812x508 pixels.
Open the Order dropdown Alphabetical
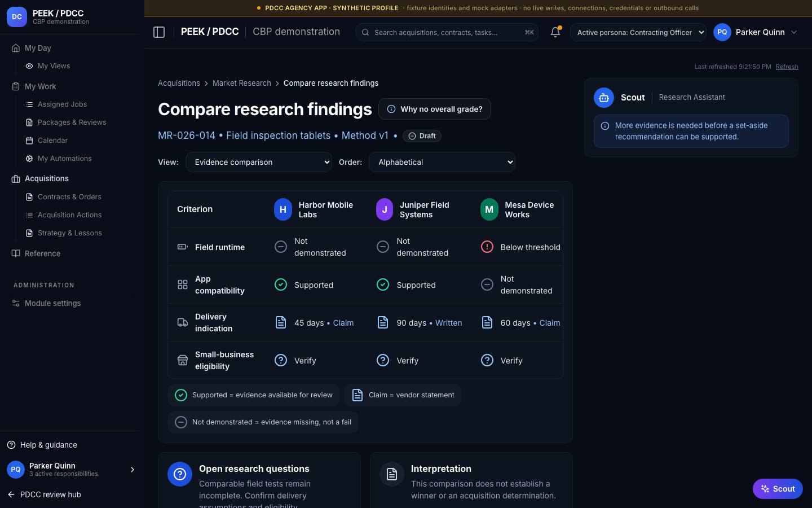442,162
